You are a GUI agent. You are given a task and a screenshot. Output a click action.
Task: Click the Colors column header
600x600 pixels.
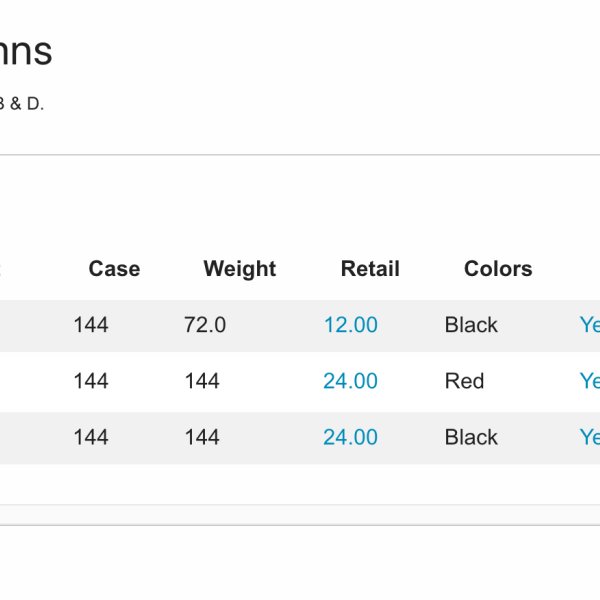[x=498, y=269]
